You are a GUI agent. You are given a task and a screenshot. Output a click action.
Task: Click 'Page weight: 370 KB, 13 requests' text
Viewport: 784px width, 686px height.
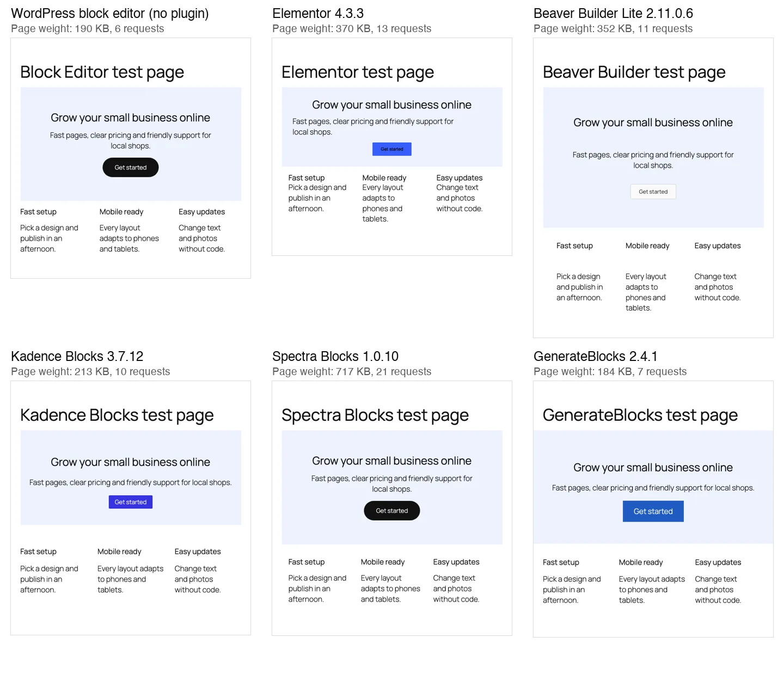(352, 29)
